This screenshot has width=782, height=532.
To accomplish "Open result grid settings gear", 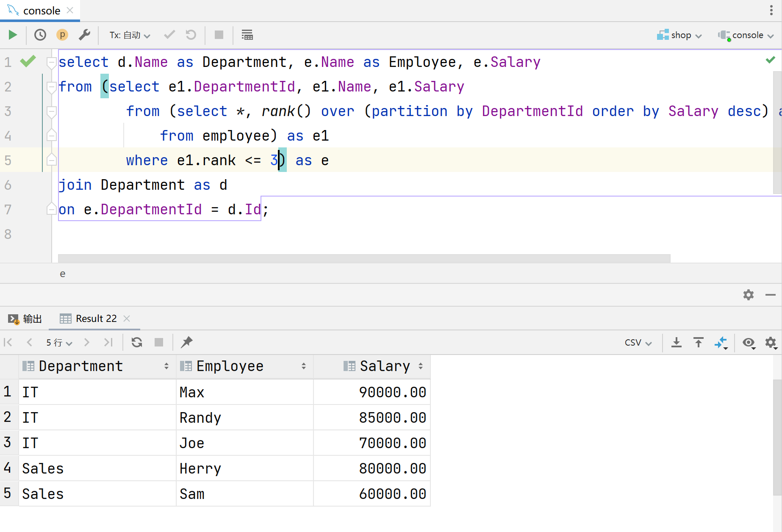I will coord(771,343).
